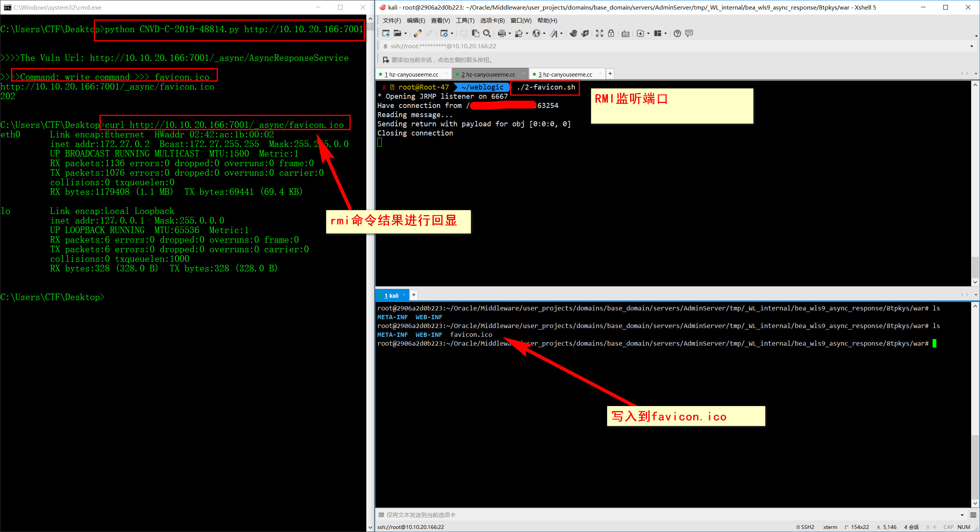The width and height of the screenshot is (980, 532).
Task: Select the 1 hz-canyouseeme.cc tab
Action: [412, 74]
